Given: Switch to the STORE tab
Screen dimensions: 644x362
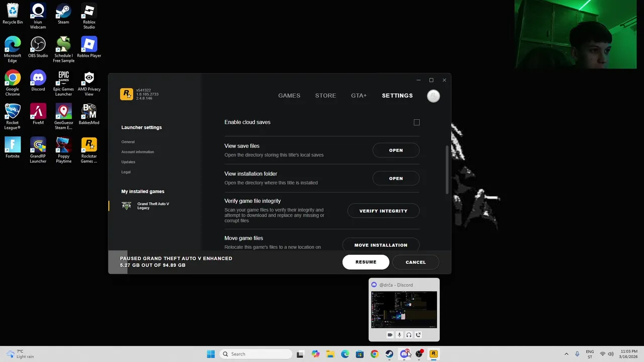Looking at the screenshot, I should [x=326, y=96].
